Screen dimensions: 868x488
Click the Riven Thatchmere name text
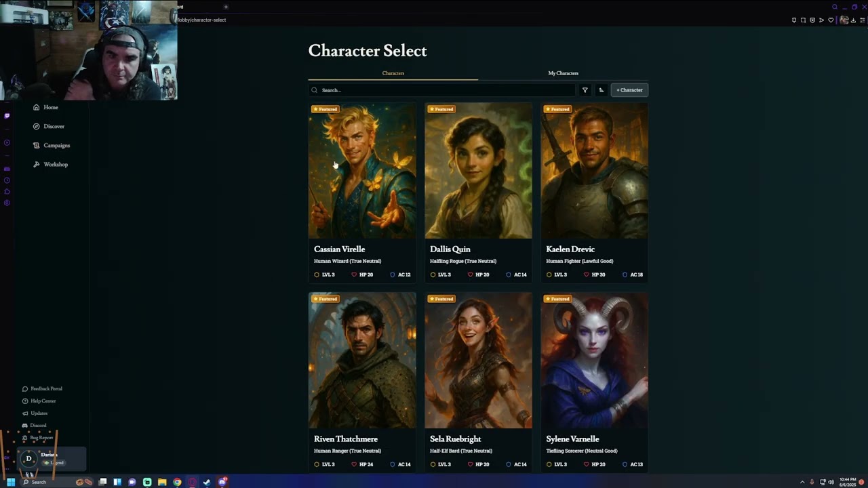click(346, 439)
